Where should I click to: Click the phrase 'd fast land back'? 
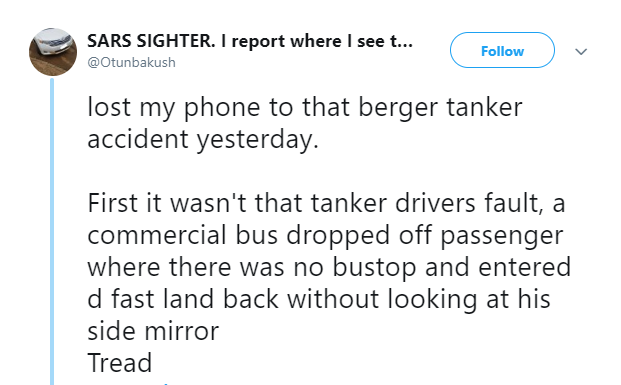(183, 299)
